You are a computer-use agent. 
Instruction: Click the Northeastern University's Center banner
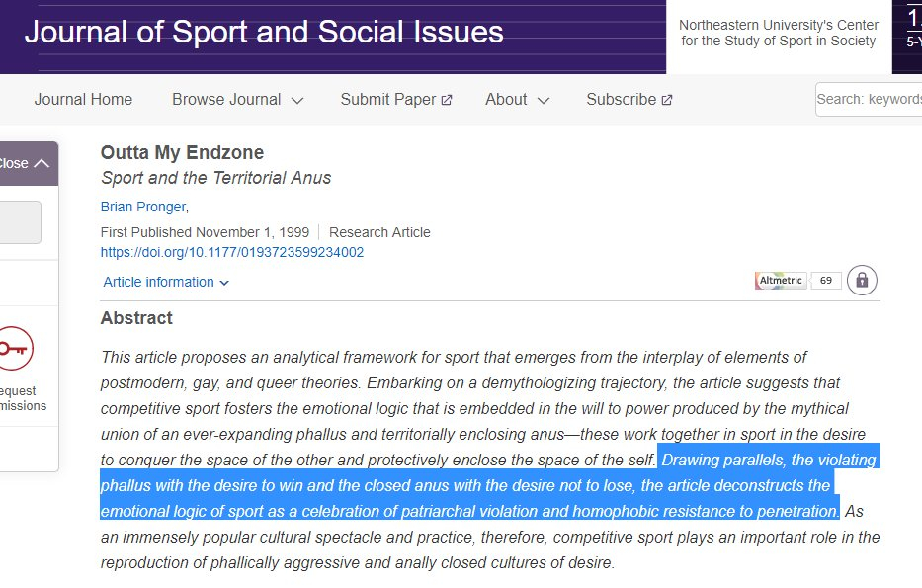pyautogui.click(x=778, y=34)
